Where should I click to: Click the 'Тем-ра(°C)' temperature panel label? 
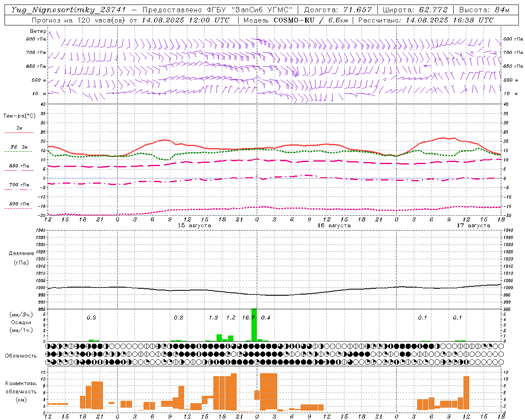coord(19,116)
